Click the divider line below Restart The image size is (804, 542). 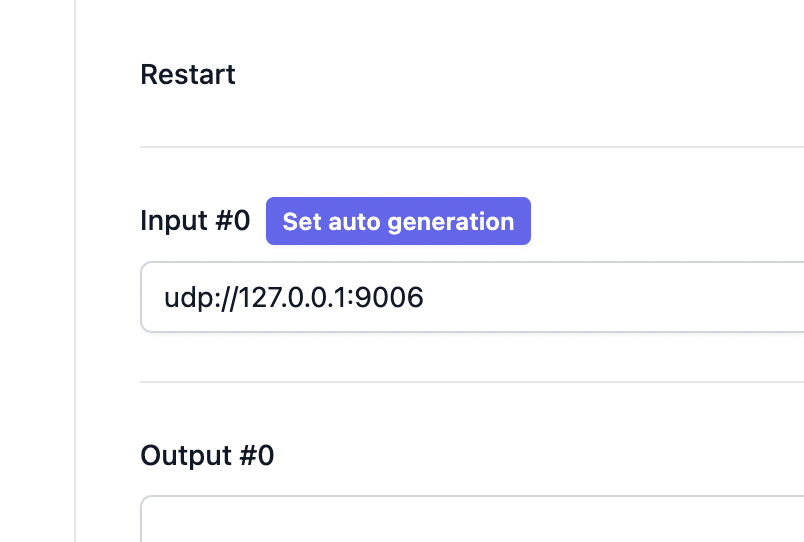470,147
